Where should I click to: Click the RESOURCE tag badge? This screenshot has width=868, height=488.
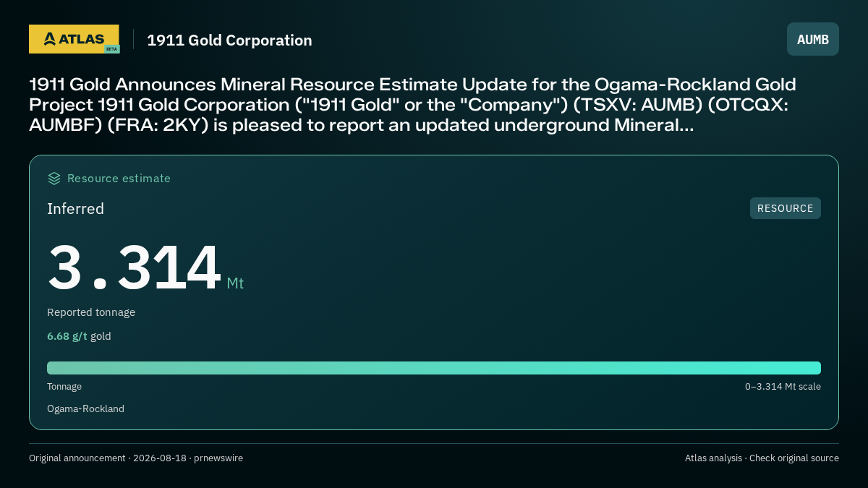coord(786,208)
